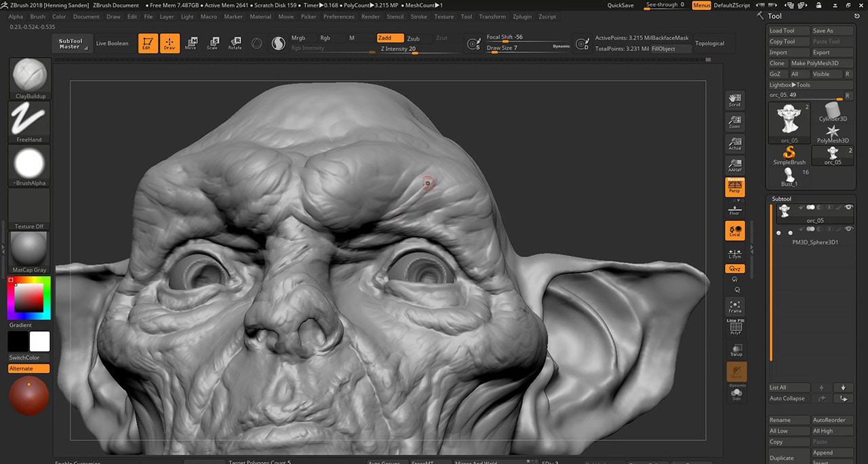
Task: Toggle PolyF line fill display
Action: 735,328
